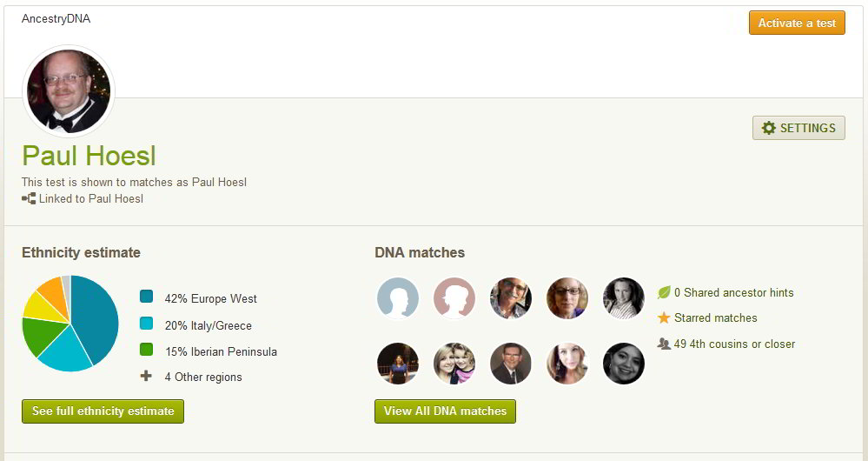This screenshot has width=868, height=461.
Task: Open the 49 4th cousins or closer link
Action: [734, 344]
